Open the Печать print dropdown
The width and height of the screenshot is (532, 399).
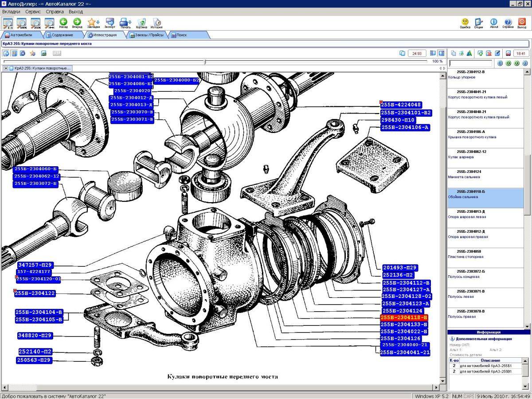coord(125,23)
